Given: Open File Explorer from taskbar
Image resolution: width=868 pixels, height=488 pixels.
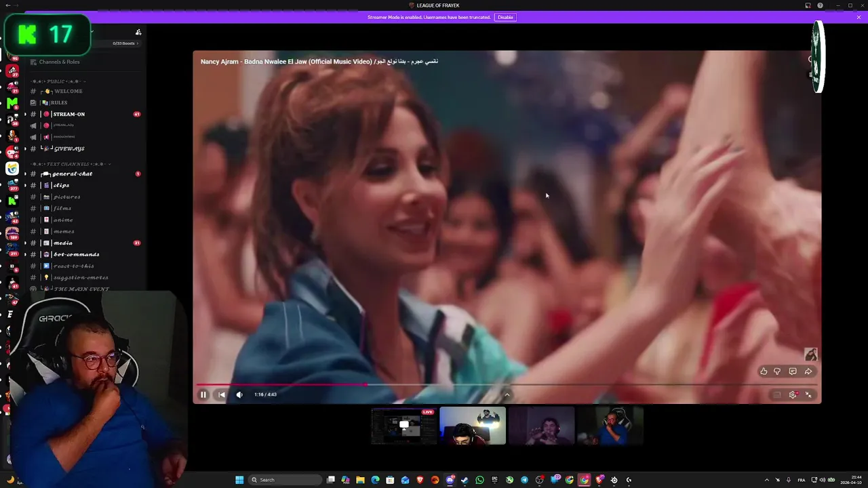Looking at the screenshot, I should pyautogui.click(x=360, y=480).
